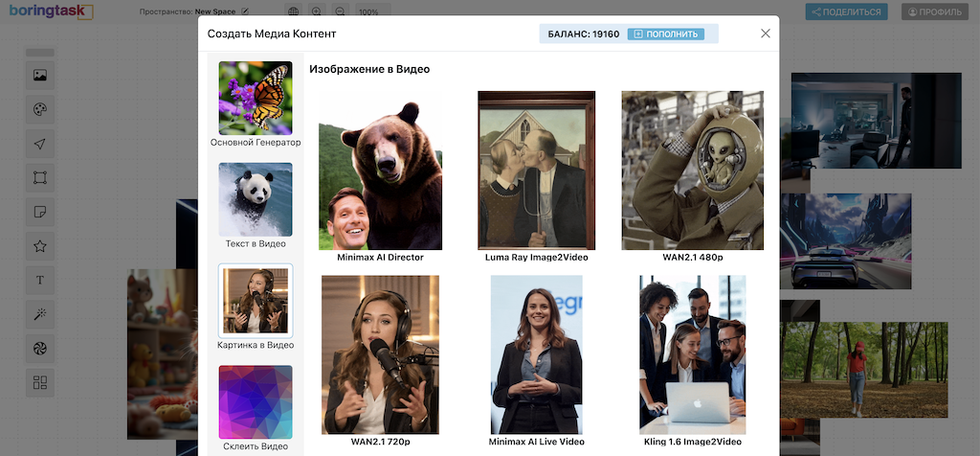The height and width of the screenshot is (456, 980).
Task: Select the text T tool
Action: pos(40,281)
